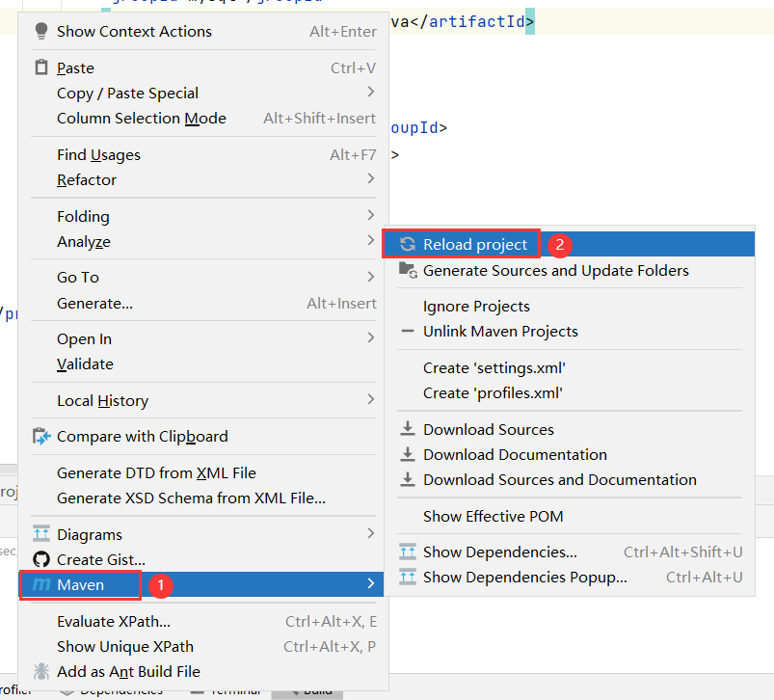Viewport: 774px width, 700px height.
Task: Click the Reload project refresh icon
Action: click(x=408, y=244)
